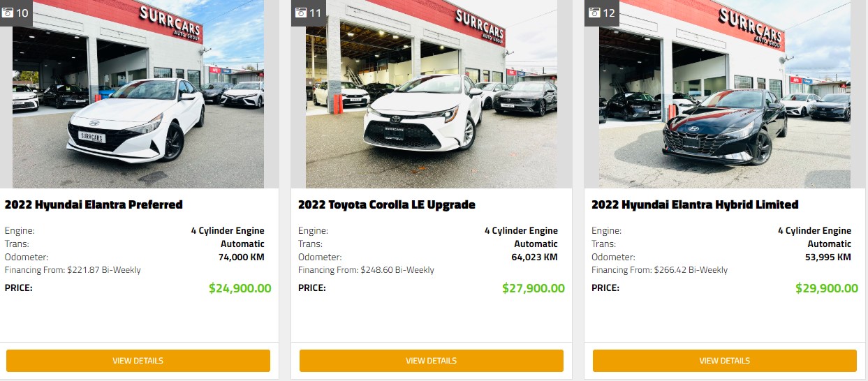Viewport: 868px width, 381px height.
Task: View details for 2022 Hyundai Elantra Preferred
Action: pyautogui.click(x=138, y=361)
